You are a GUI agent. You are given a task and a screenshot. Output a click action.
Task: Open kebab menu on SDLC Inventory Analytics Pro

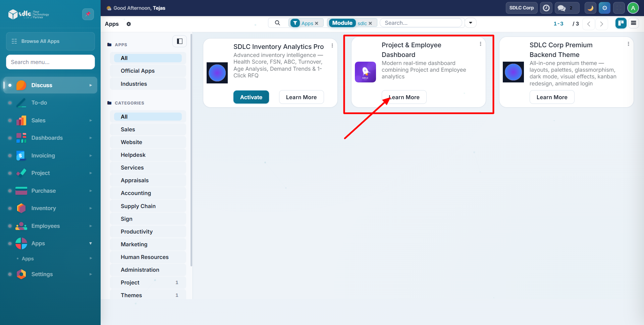[x=332, y=46]
